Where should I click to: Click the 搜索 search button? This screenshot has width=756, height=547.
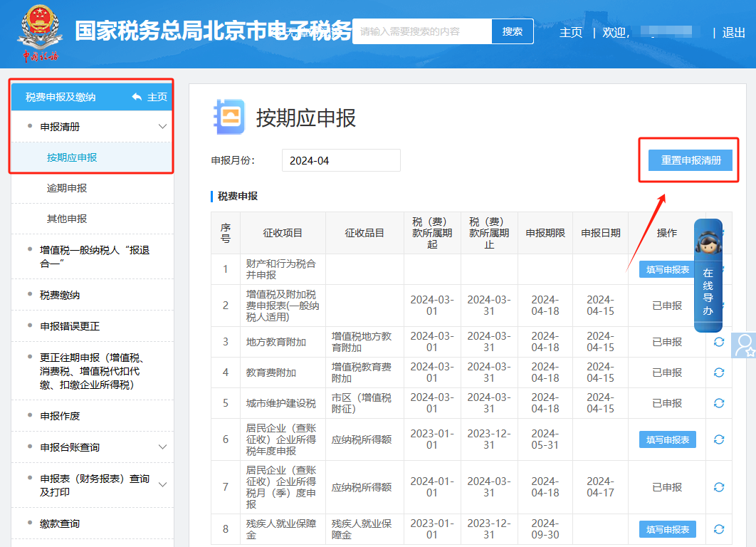coord(512,31)
